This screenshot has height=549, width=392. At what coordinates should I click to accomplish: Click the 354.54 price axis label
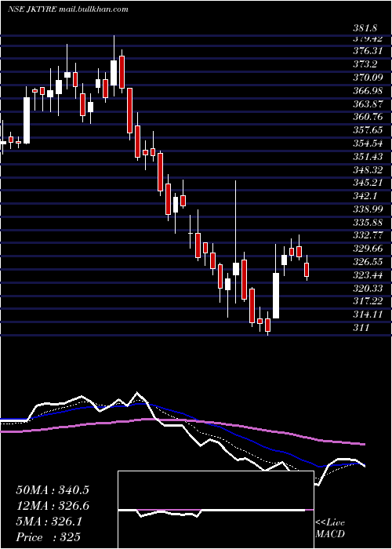(x=368, y=144)
